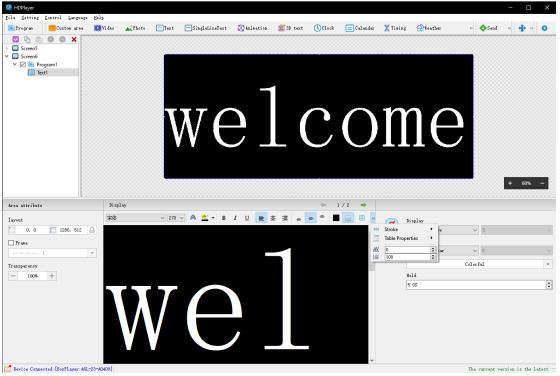Image resolution: width=560 pixels, height=376 pixels.
Task: Collapse the Program1 tree node
Action: (15, 64)
